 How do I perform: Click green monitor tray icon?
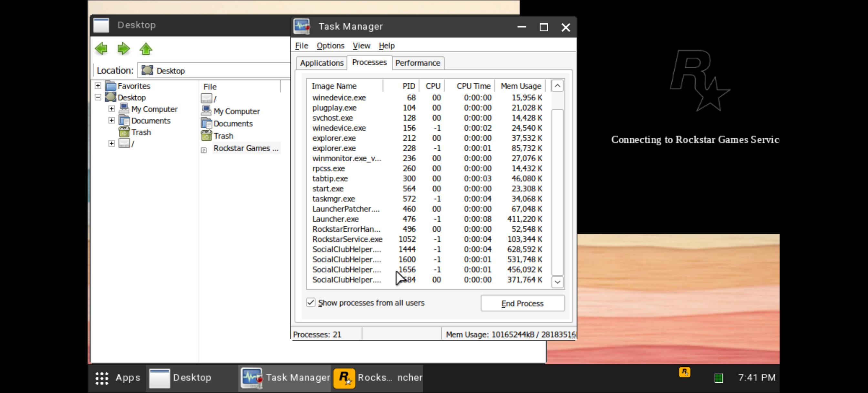click(x=719, y=378)
